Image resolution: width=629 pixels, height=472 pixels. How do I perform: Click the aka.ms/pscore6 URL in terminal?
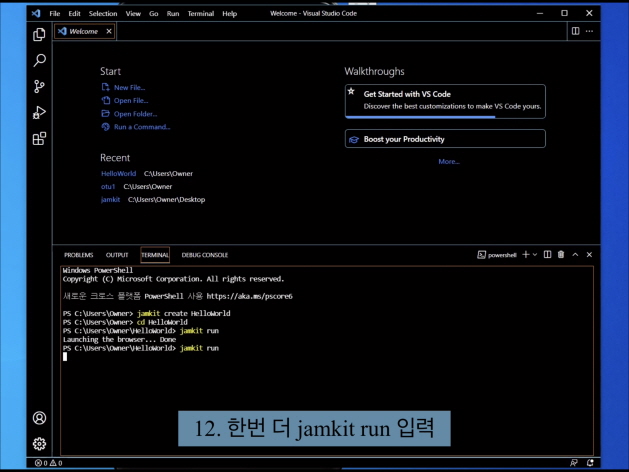point(249,296)
